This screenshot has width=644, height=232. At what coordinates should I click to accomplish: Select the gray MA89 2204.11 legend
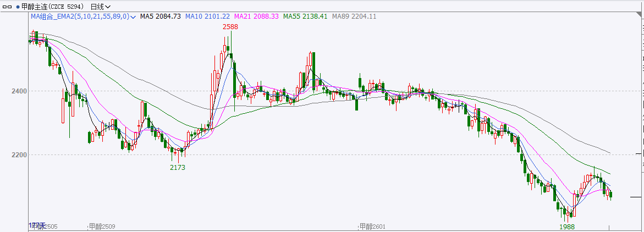pos(354,16)
